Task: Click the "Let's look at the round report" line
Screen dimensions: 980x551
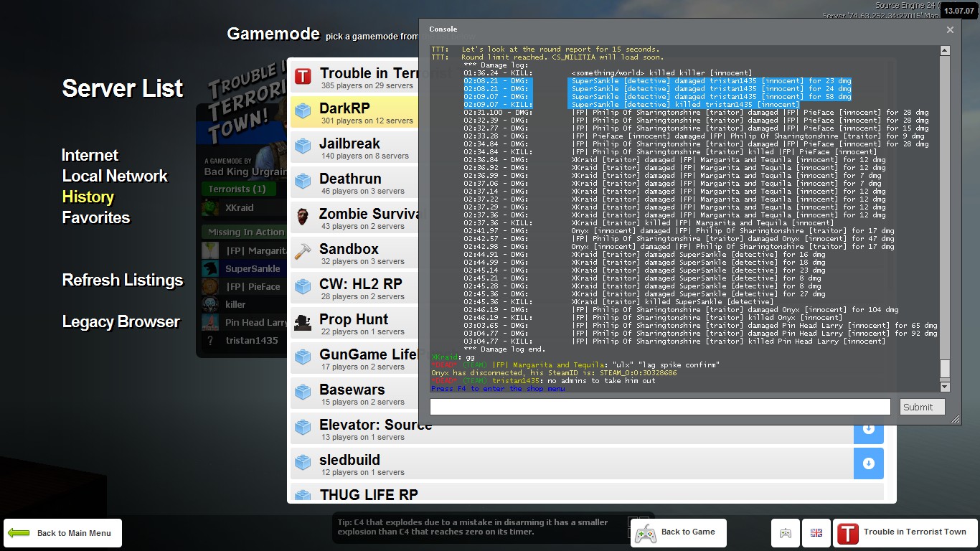Action: pos(545,50)
